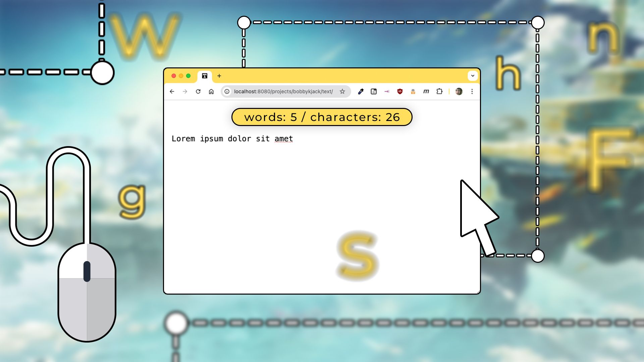Image resolution: width=644 pixels, height=362 pixels.
Task: Click the back navigation arrow
Action: (172, 91)
